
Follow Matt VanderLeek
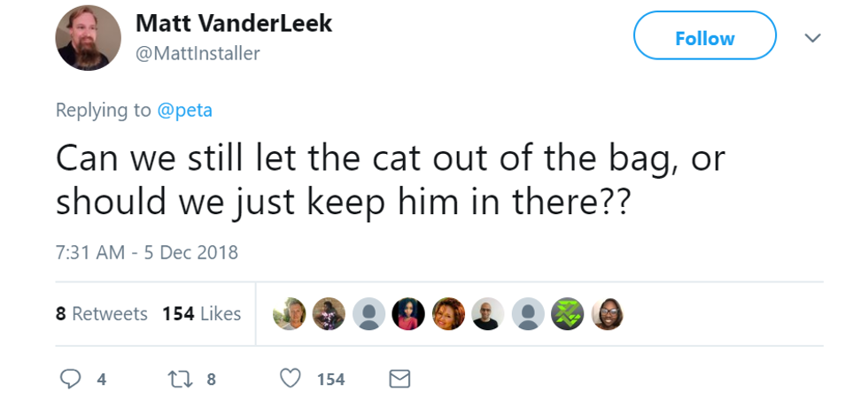click(704, 38)
